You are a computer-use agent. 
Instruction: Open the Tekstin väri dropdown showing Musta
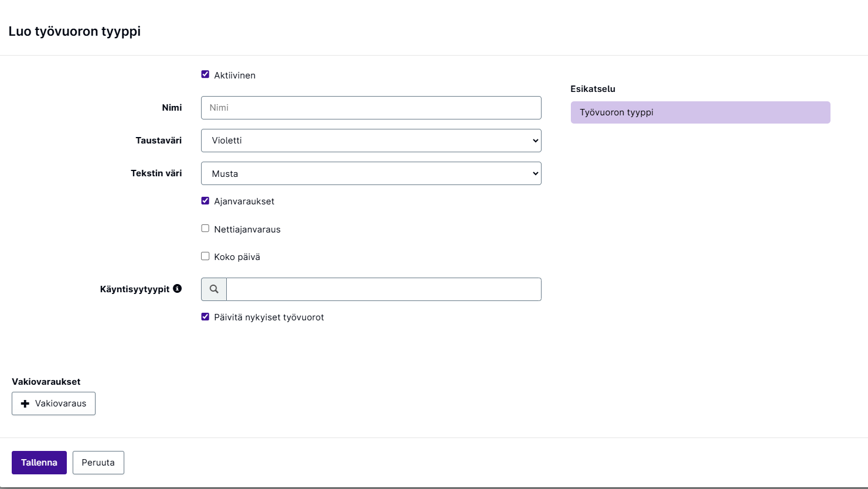point(371,173)
